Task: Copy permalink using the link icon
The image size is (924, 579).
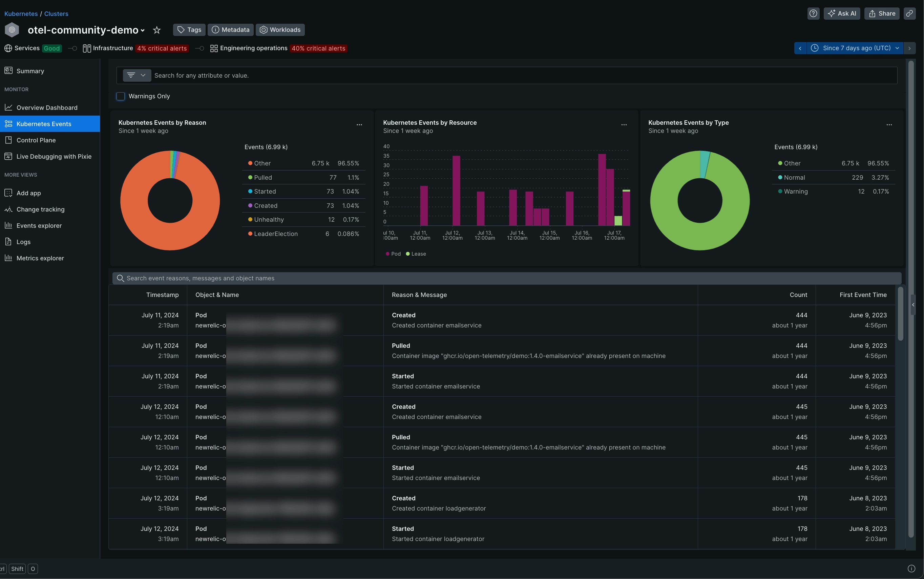Action: (909, 14)
